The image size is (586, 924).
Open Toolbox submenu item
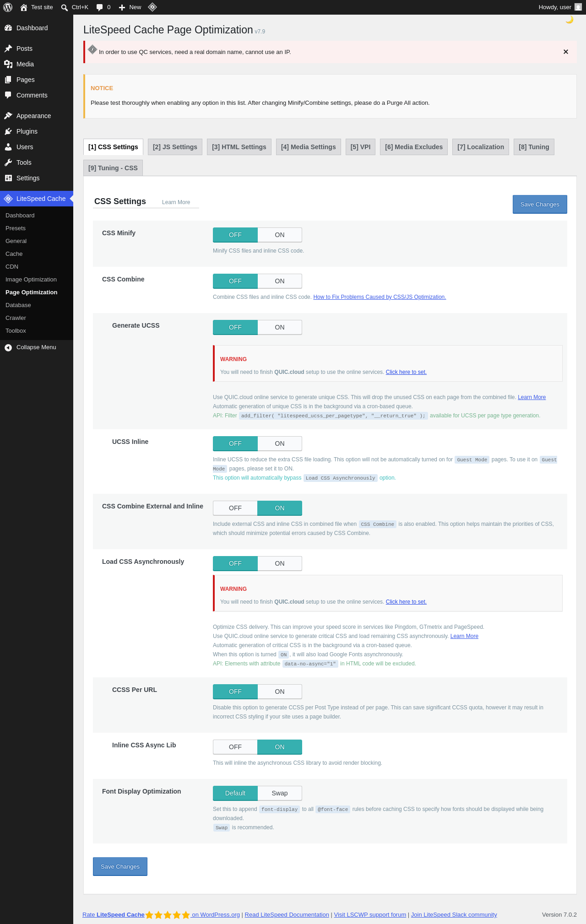tap(37, 331)
